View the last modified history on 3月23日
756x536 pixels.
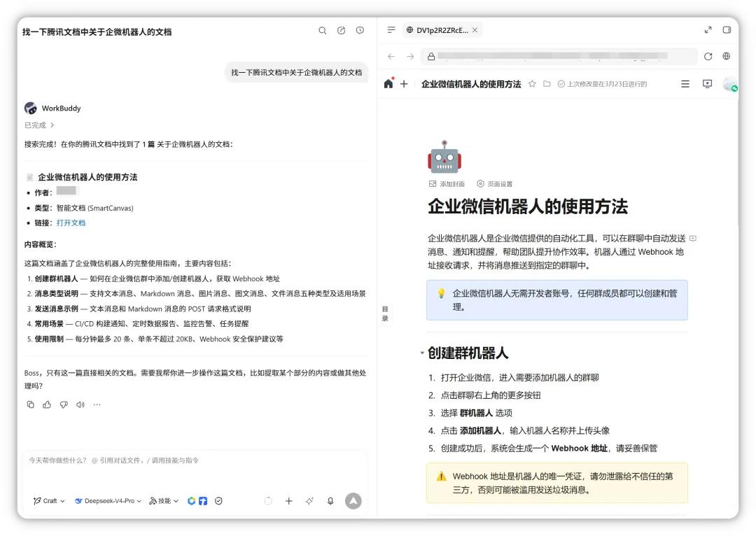pos(602,84)
